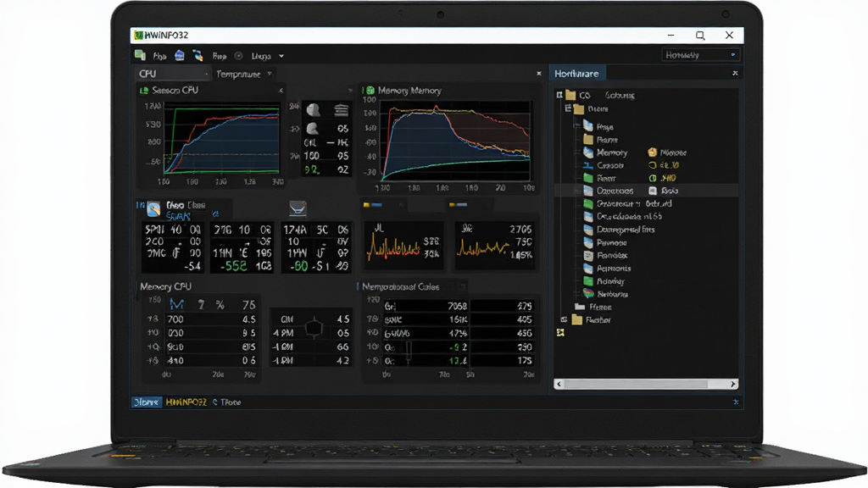Click the green Sensors CPU panel icon
Image resolution: width=868 pixels, height=488 pixels.
pyautogui.click(x=144, y=90)
